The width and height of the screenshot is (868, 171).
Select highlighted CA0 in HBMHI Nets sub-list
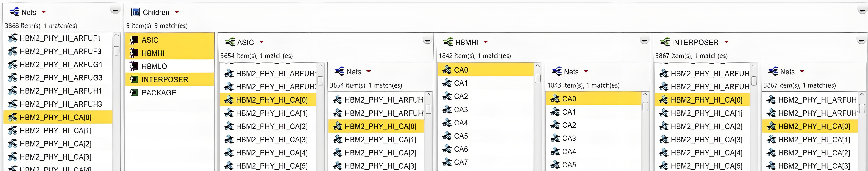(x=593, y=99)
